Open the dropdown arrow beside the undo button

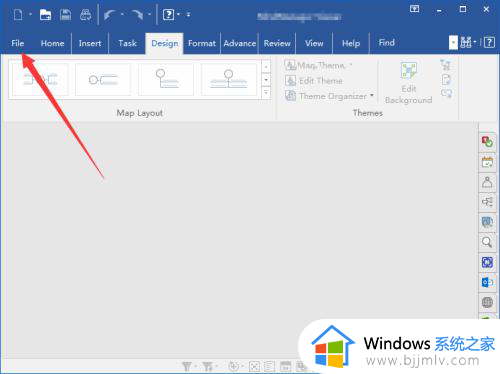[122, 14]
